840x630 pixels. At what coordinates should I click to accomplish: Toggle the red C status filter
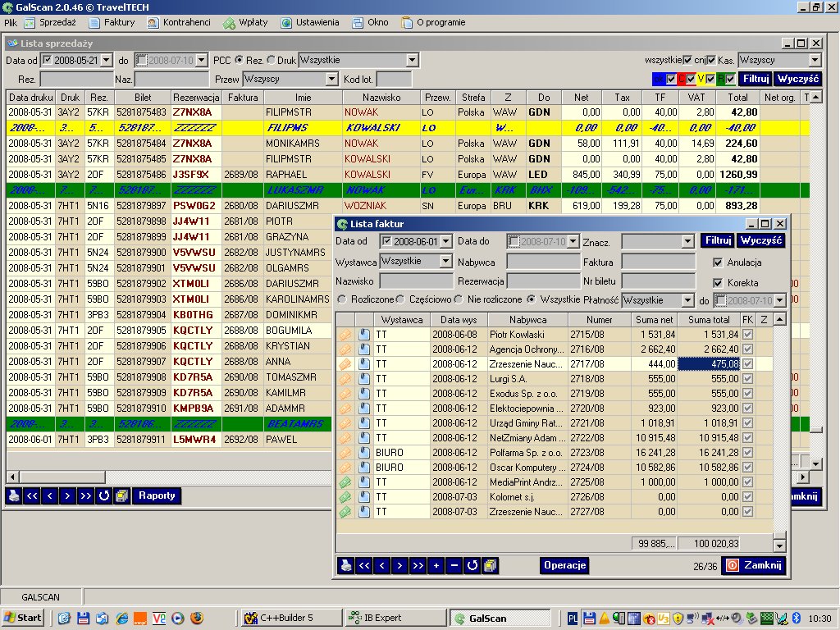(691, 80)
